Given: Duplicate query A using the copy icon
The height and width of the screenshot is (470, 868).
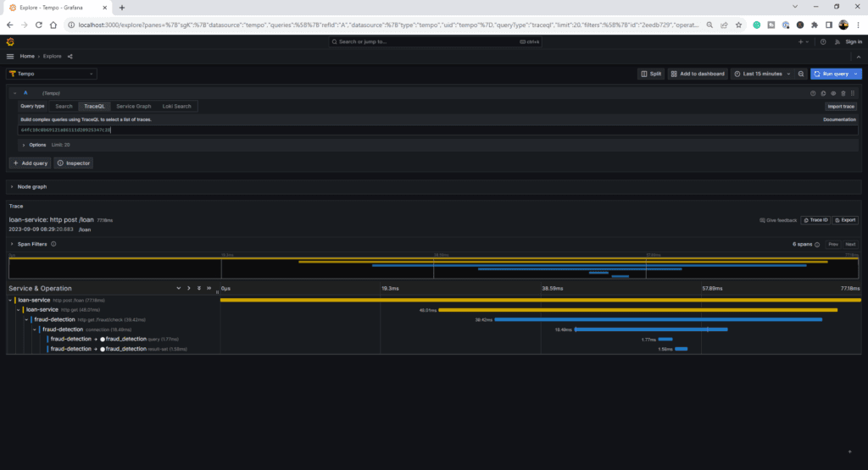Looking at the screenshot, I should [823, 93].
